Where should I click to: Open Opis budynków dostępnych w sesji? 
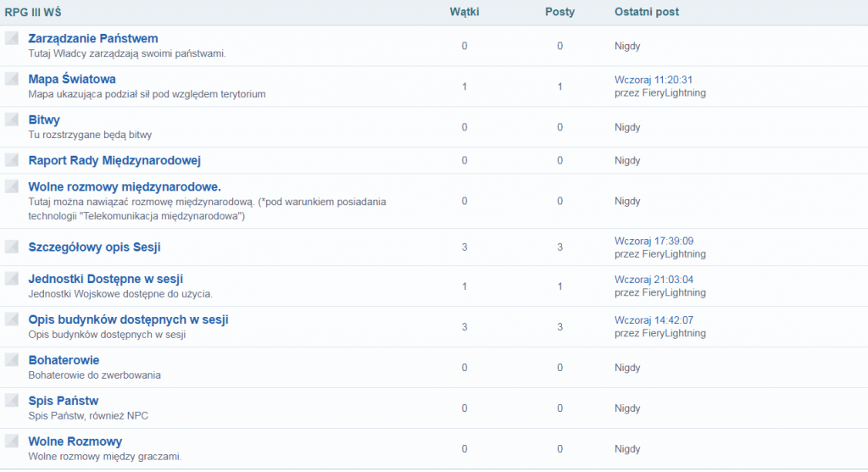click(x=128, y=320)
